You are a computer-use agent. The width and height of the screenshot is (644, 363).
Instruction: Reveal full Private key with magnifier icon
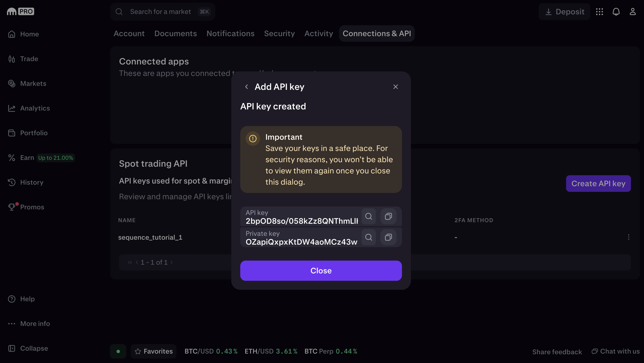(x=368, y=237)
